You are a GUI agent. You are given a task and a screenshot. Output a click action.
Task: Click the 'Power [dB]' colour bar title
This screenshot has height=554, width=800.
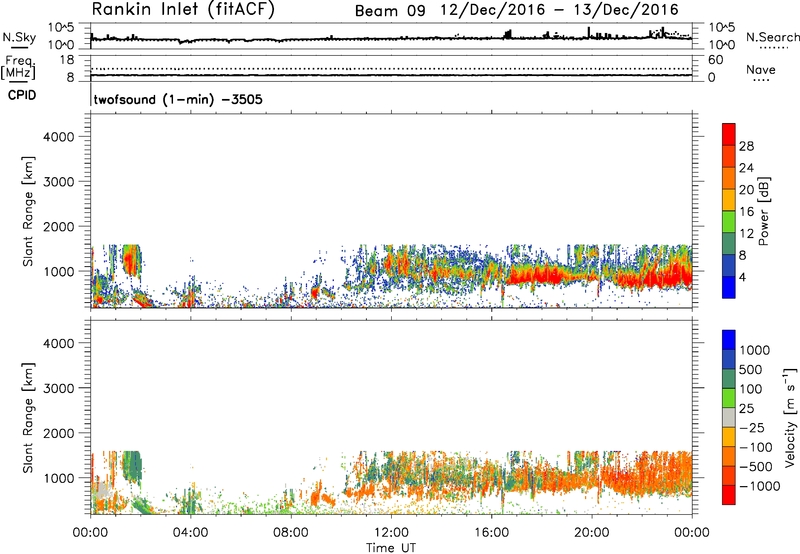click(763, 211)
